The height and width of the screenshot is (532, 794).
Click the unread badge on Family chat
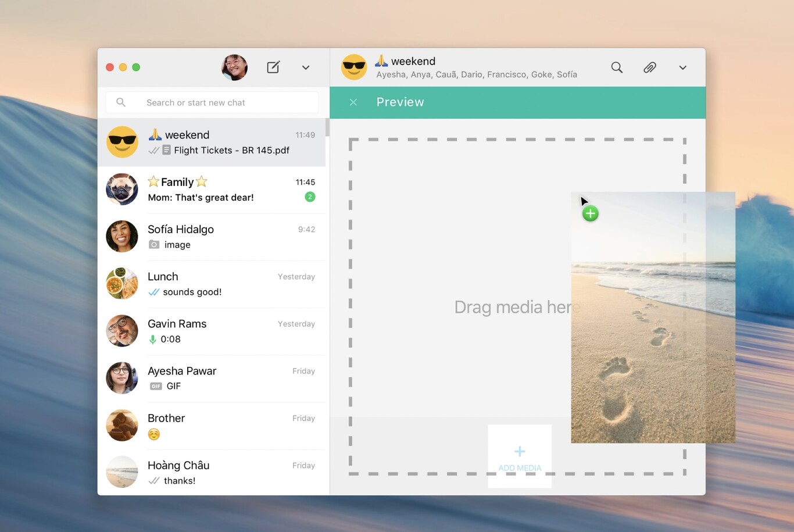[x=310, y=197]
